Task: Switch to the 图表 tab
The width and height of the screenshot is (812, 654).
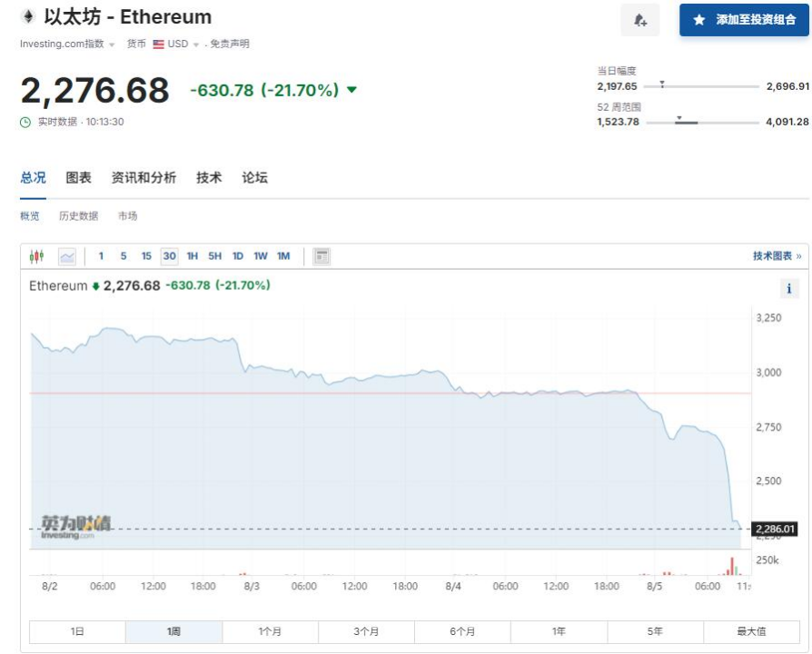Action: coord(78,178)
